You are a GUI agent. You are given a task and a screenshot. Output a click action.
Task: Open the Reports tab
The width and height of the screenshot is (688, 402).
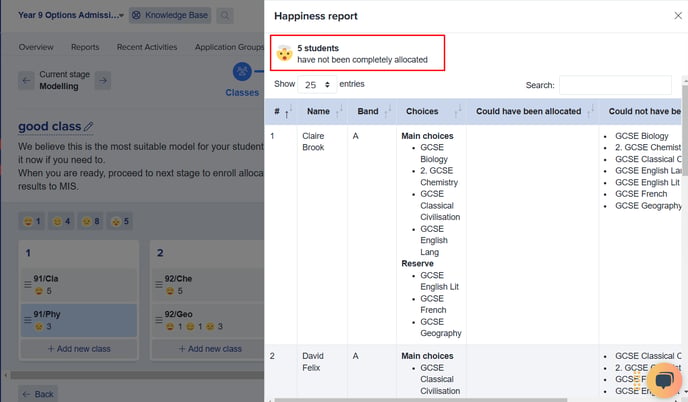[85, 47]
